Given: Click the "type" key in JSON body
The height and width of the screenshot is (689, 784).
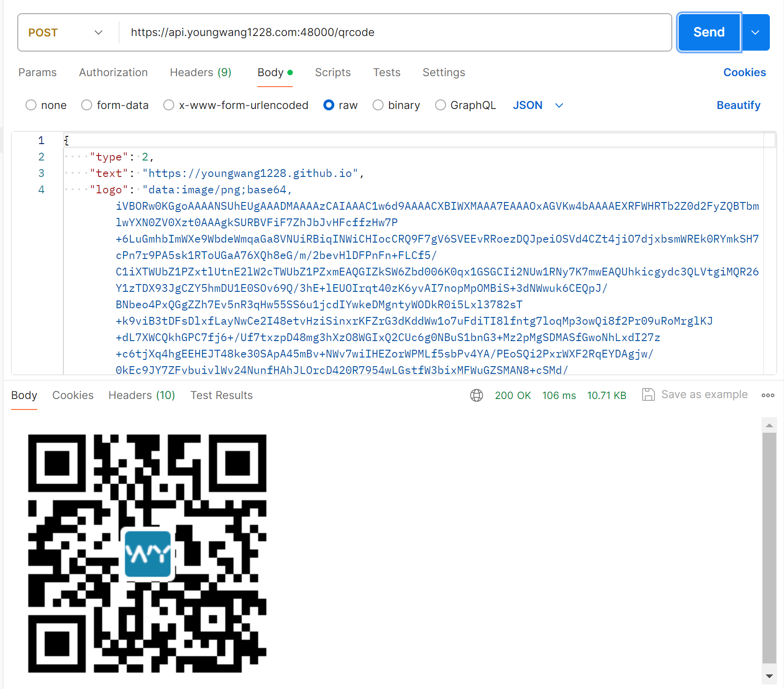Looking at the screenshot, I should pyautogui.click(x=109, y=157).
